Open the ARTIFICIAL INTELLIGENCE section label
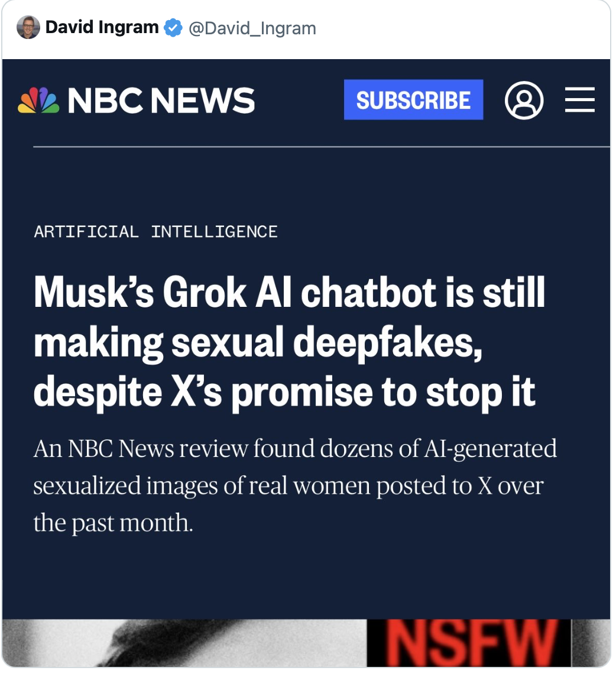 tap(155, 231)
